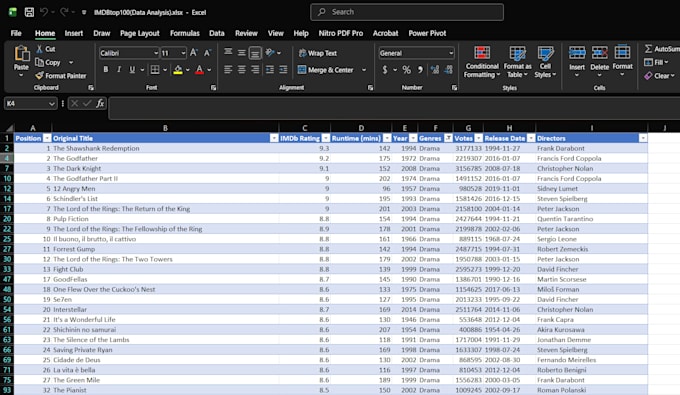Decrease indent icon
This screenshot has height=395, width=680.
click(269, 69)
